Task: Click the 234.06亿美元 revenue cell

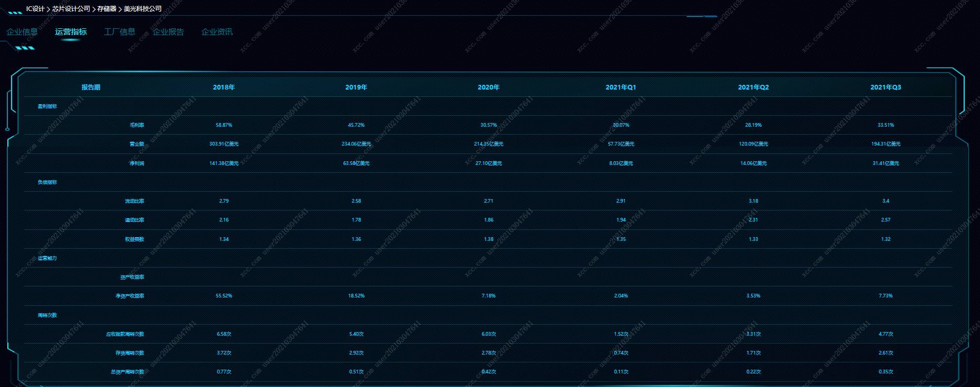Action: pyautogui.click(x=356, y=144)
